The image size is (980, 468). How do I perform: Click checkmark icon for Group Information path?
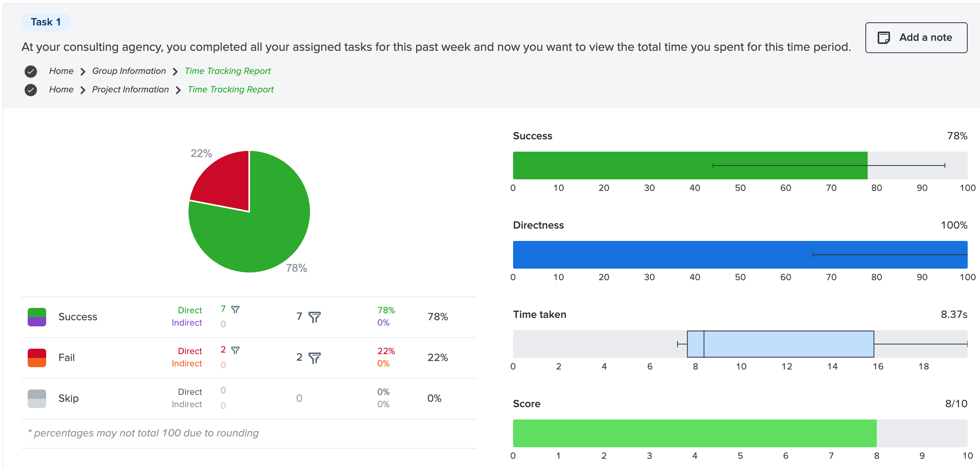[31, 71]
